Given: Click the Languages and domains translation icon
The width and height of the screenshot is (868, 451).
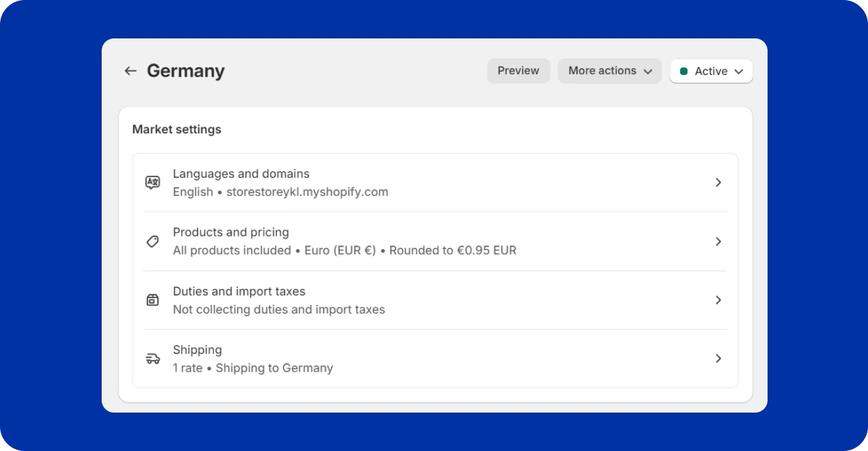Looking at the screenshot, I should (x=153, y=182).
